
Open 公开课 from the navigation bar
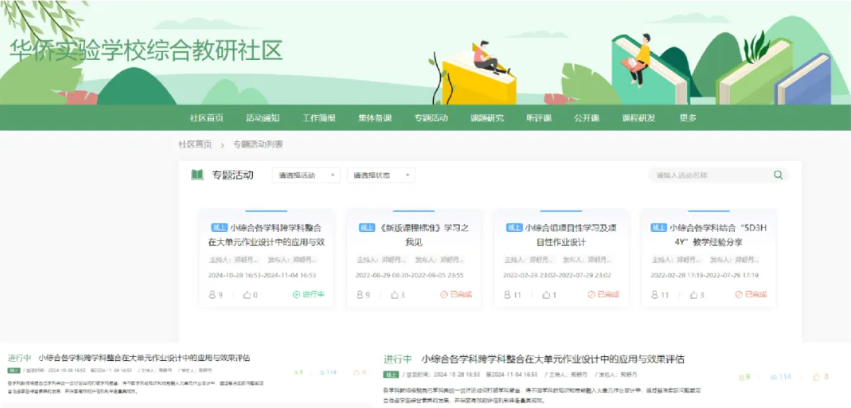point(587,117)
